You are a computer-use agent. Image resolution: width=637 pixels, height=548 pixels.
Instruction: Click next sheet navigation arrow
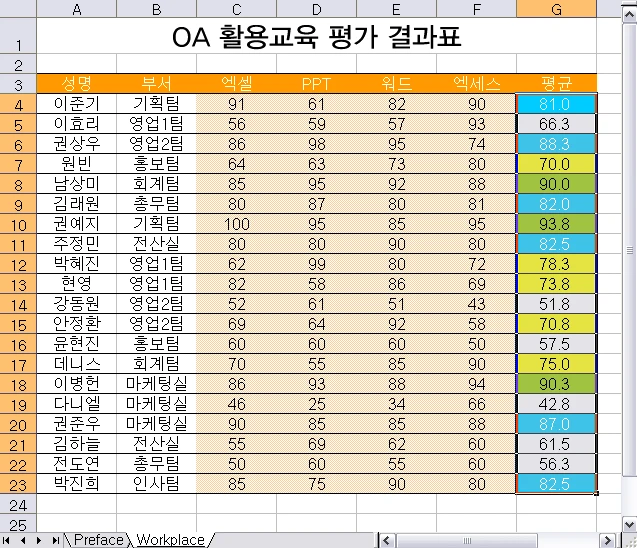(39, 540)
